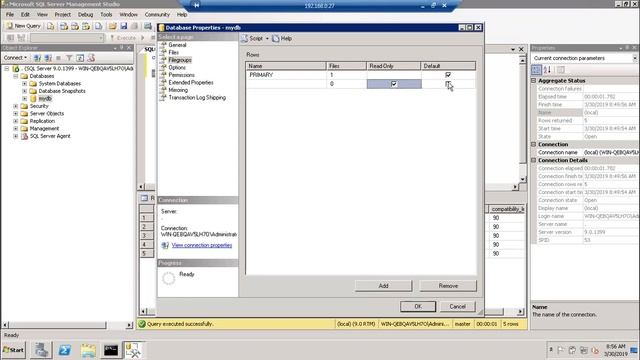Click the Help icon in Database Properties dialog
Image resolution: width=640 pixels, height=360 pixels.
[x=282, y=38]
